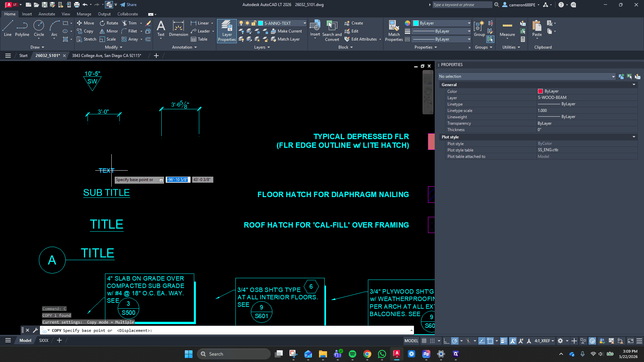Collapse the General properties section
Viewport: 644px width, 362px height.
point(634,85)
